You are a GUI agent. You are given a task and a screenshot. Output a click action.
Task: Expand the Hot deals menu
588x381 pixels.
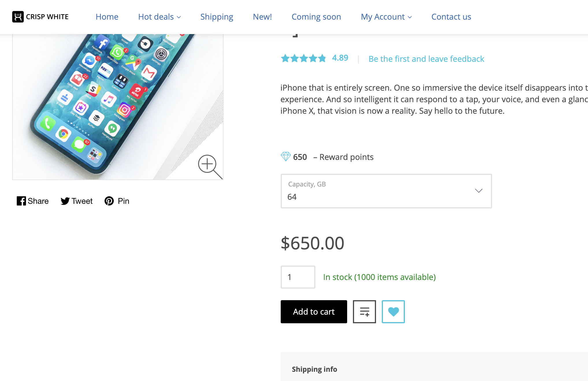159,17
